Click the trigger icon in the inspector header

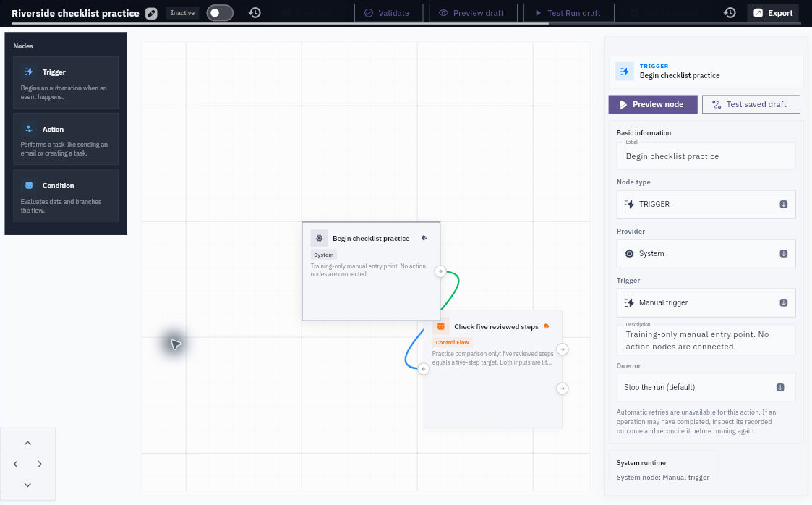pos(625,72)
